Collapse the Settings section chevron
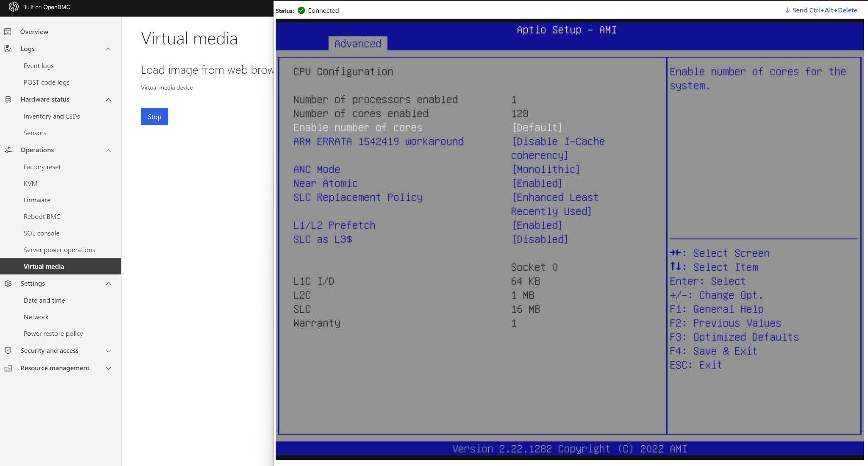868x466 pixels. pyautogui.click(x=109, y=284)
